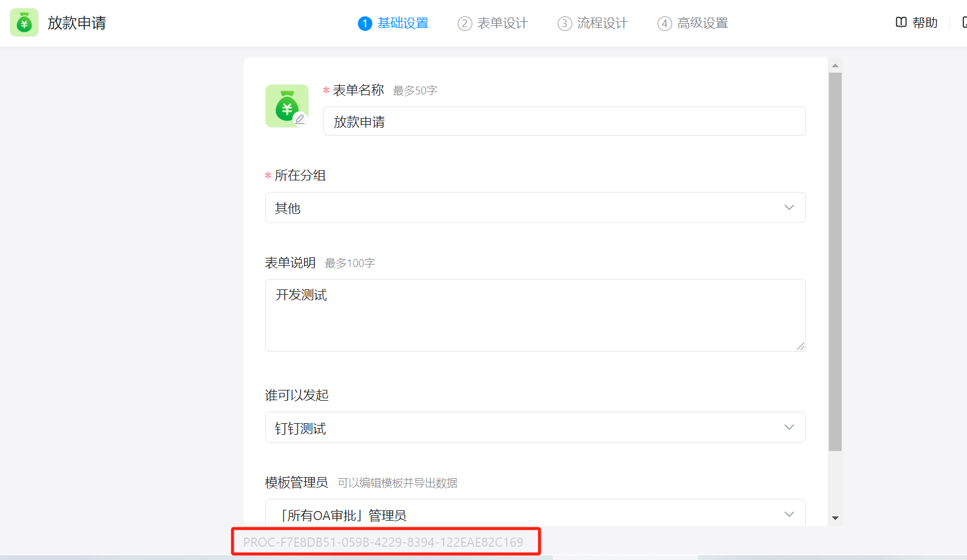Click the 表单名称 label

[x=358, y=90]
